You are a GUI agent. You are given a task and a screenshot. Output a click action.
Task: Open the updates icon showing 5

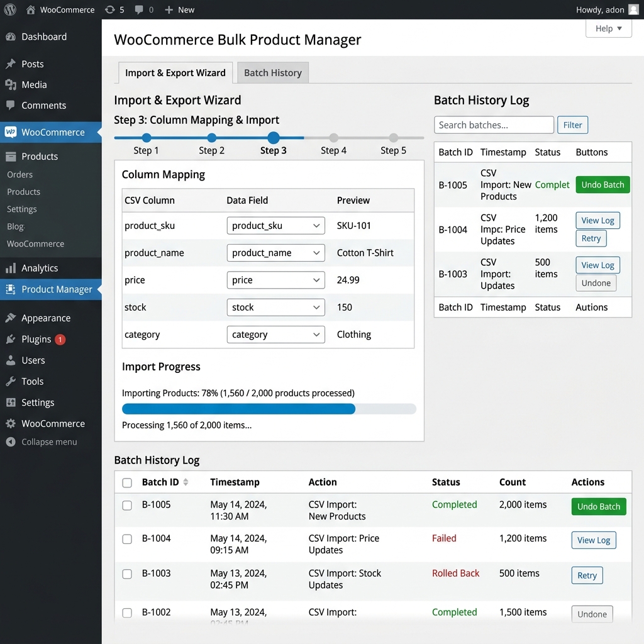coord(109,9)
